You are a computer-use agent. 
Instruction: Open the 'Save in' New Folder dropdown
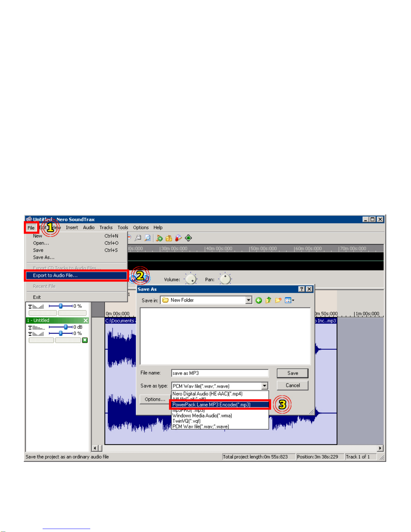coord(249,300)
